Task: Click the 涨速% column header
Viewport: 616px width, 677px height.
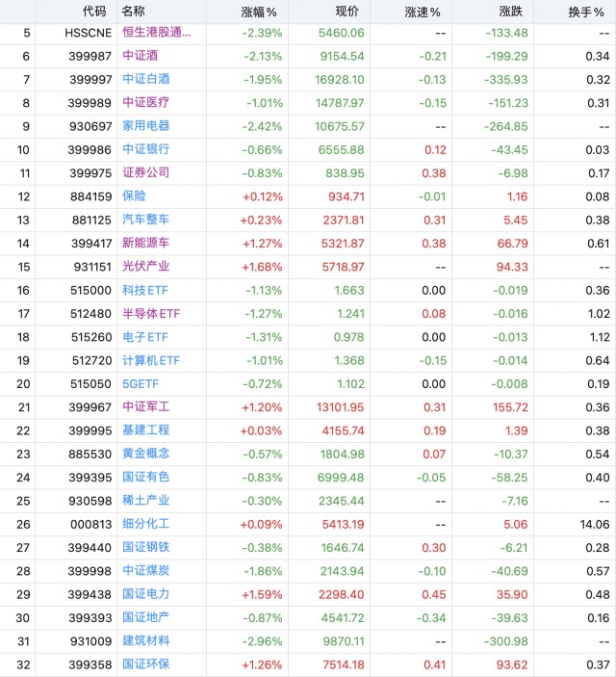Action: (423, 13)
